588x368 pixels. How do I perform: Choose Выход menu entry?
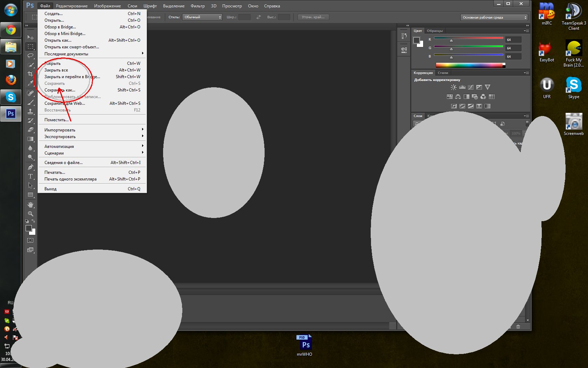point(92,189)
